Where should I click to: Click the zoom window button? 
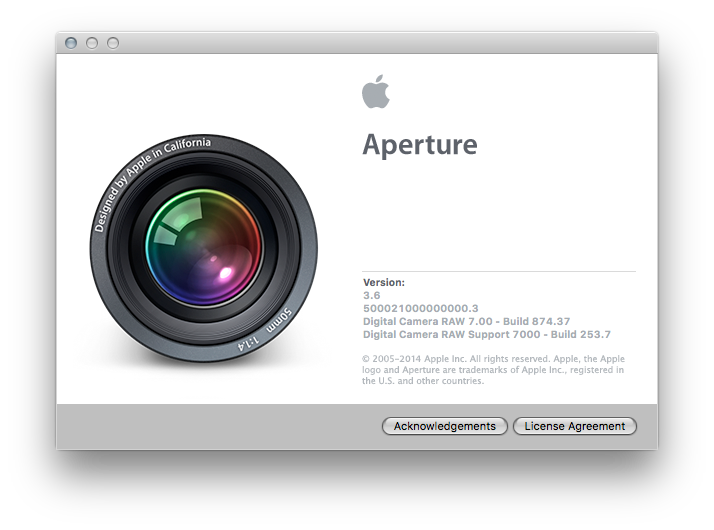click(113, 43)
